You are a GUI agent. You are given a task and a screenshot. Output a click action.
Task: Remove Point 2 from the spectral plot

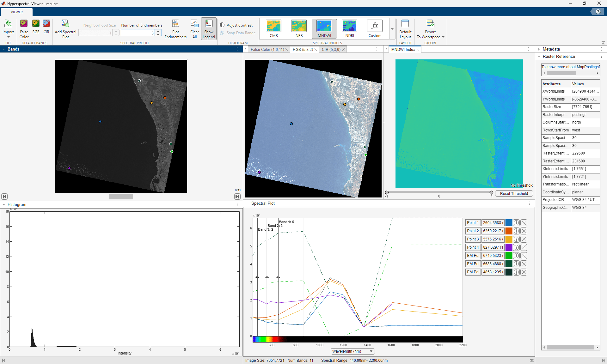click(524, 231)
